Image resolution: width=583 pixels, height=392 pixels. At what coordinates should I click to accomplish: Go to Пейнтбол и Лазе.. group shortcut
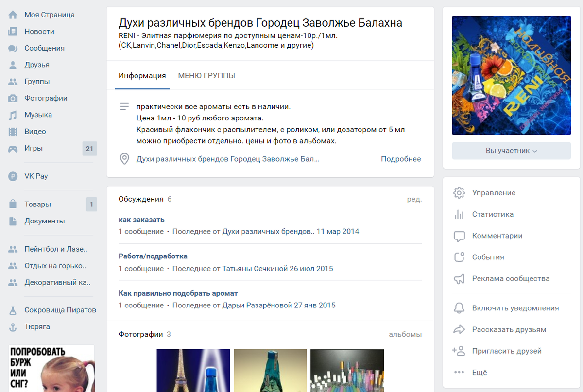click(x=56, y=249)
